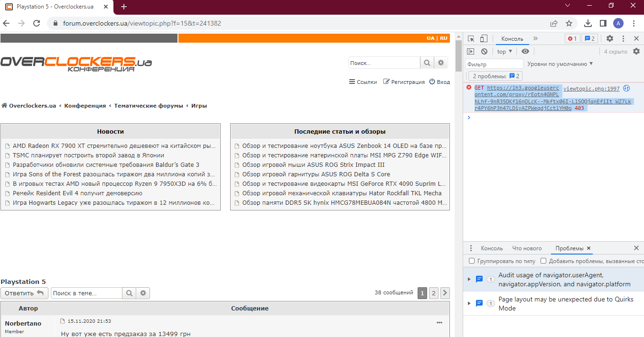Open 'Уровни по умолчанию' log levels dropdown
Screen dimensions: 644x337
pos(560,64)
